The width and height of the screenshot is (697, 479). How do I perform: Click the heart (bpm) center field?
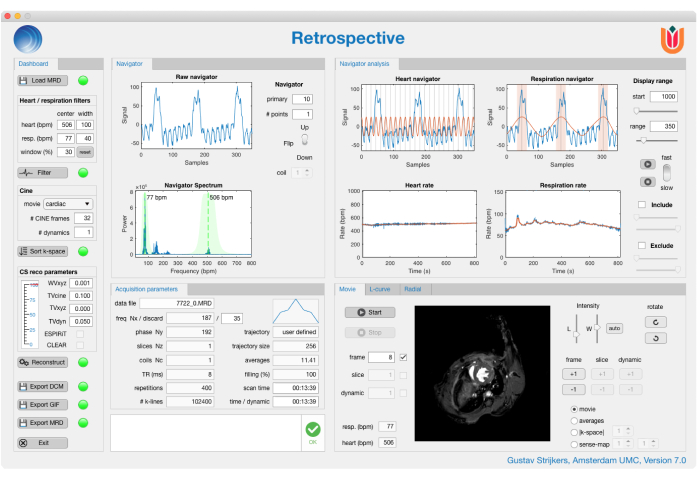pyautogui.click(x=66, y=125)
